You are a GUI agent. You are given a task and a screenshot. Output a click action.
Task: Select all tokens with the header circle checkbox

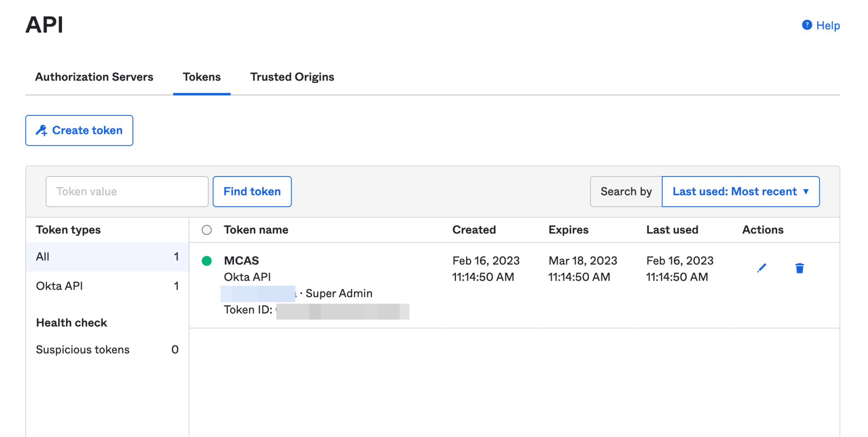(x=207, y=230)
